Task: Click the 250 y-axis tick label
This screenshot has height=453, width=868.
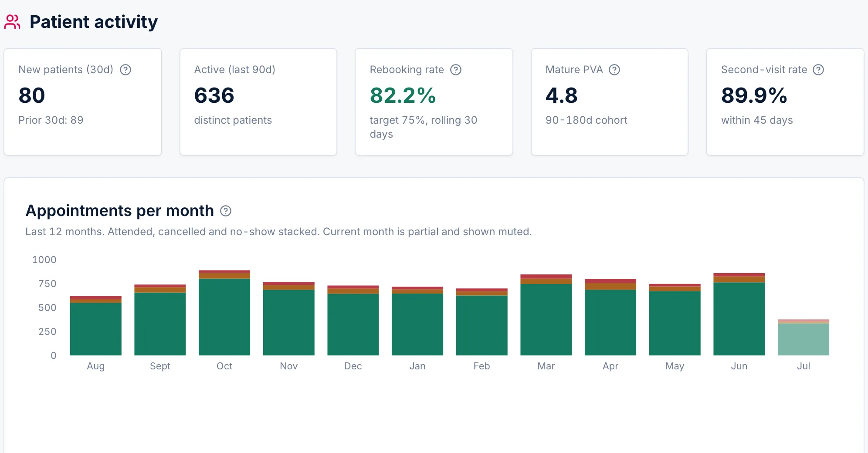Action: (x=47, y=331)
